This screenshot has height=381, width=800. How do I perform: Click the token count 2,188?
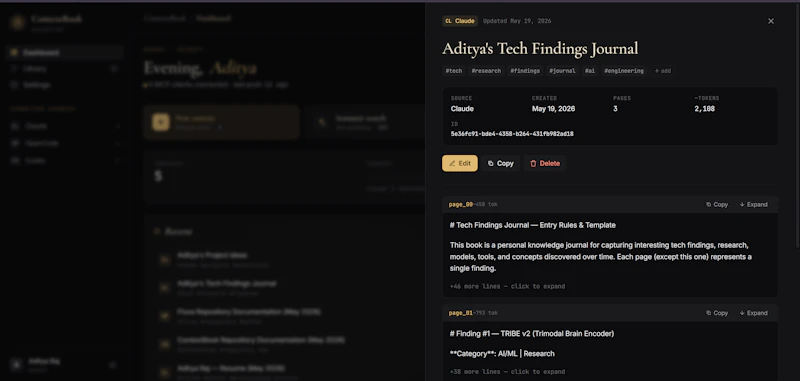705,109
